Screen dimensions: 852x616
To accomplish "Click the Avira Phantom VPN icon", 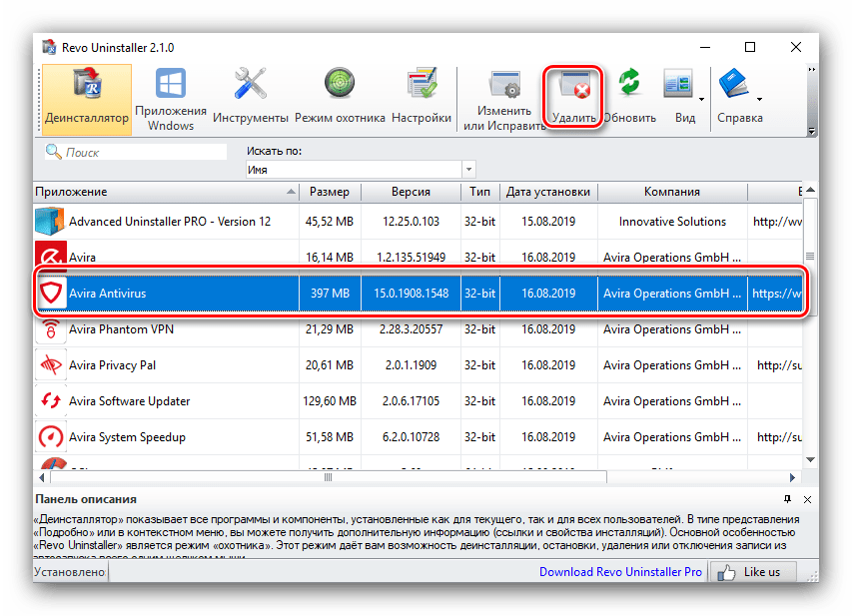I will [51, 329].
